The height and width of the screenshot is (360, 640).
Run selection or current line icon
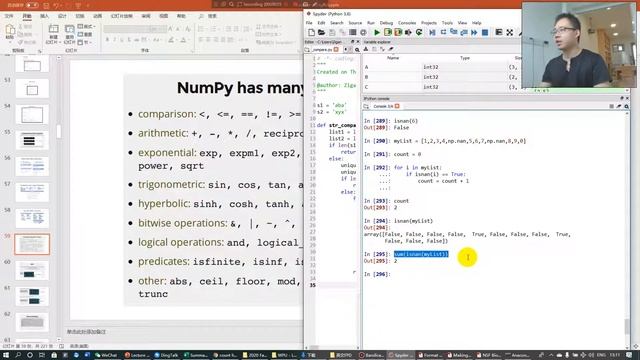(x=408, y=32)
